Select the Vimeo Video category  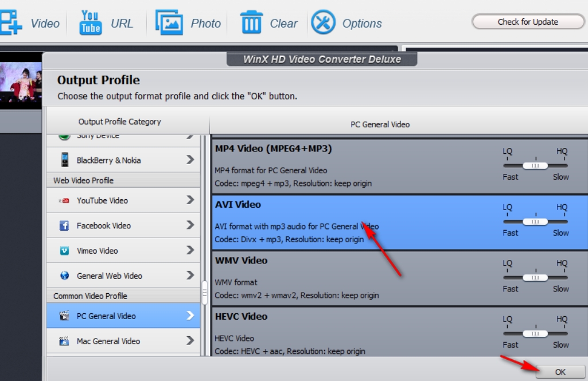(123, 251)
